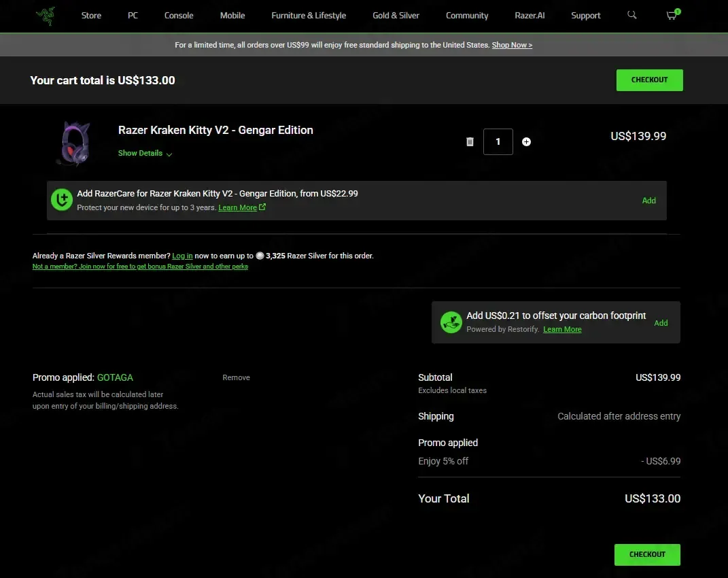Click the RazerCare shield icon
This screenshot has width=728, height=578.
62,200
